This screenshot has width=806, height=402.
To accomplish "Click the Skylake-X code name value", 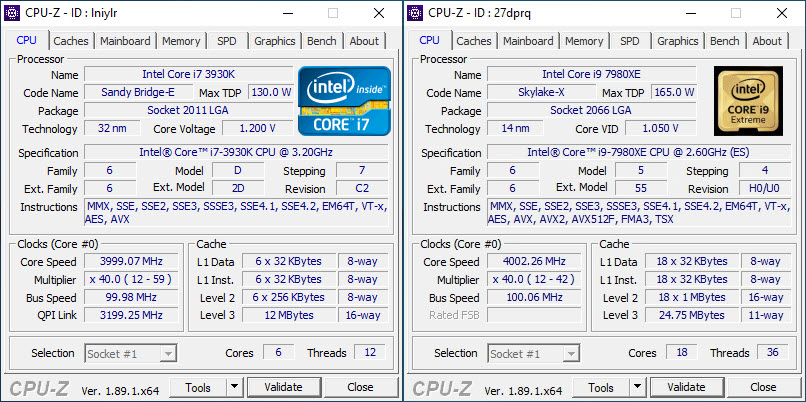I will (x=541, y=92).
